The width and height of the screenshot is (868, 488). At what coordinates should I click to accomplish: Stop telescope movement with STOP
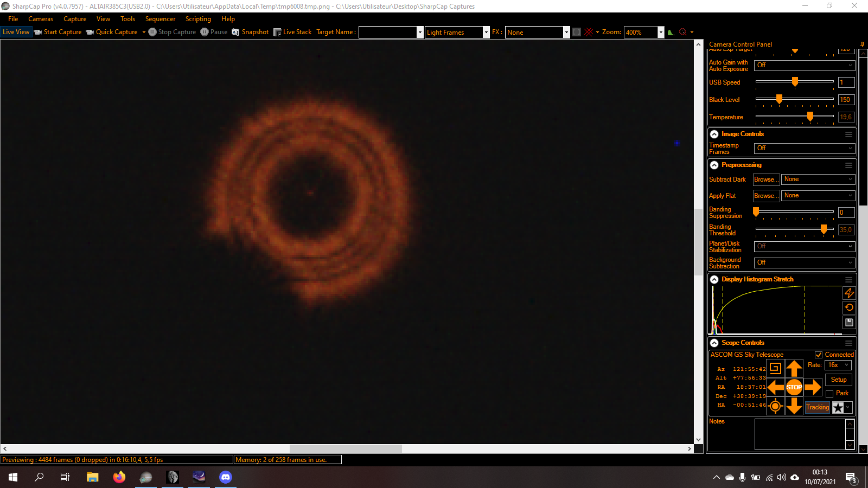[794, 387]
